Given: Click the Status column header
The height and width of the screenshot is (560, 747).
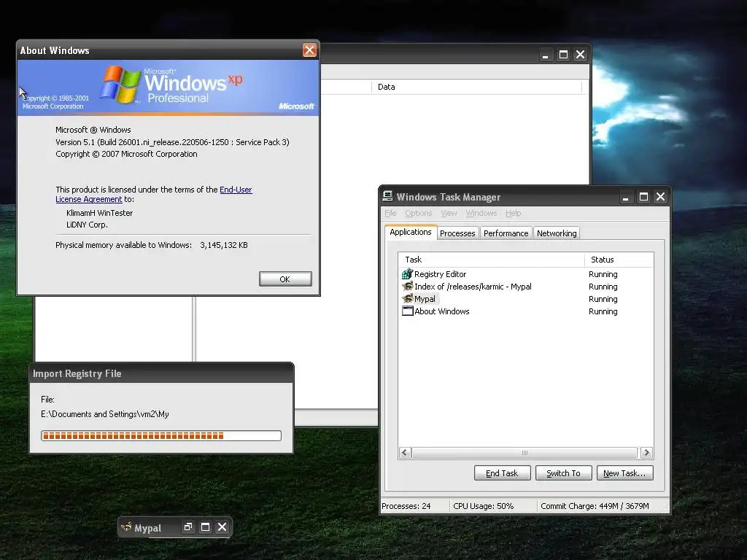Looking at the screenshot, I should click(619, 260).
